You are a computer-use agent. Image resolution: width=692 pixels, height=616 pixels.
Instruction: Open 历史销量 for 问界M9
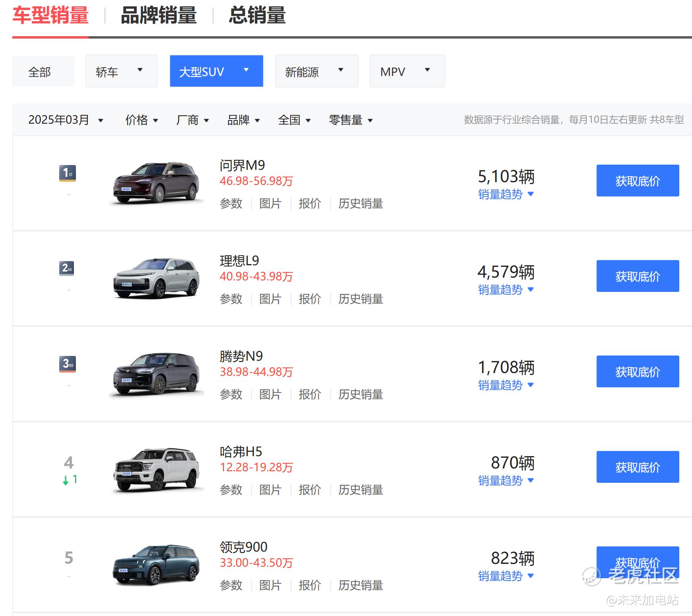[361, 204]
